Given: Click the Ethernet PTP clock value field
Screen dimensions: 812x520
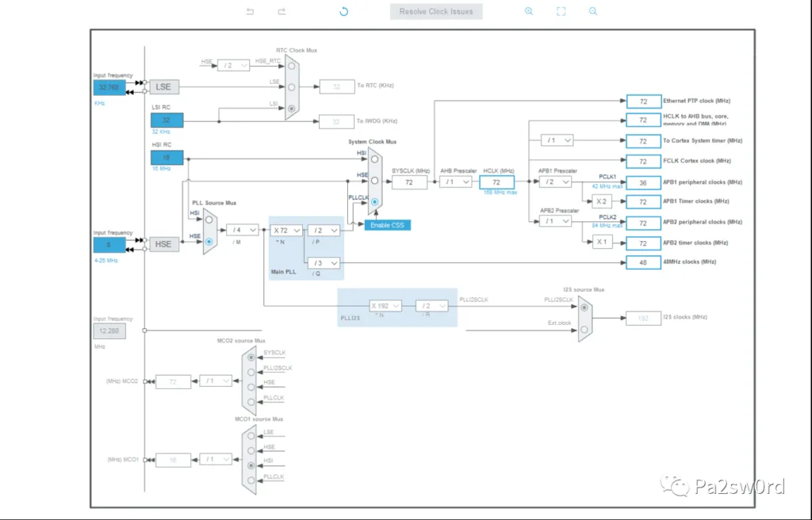Looking at the screenshot, I should coord(644,101).
